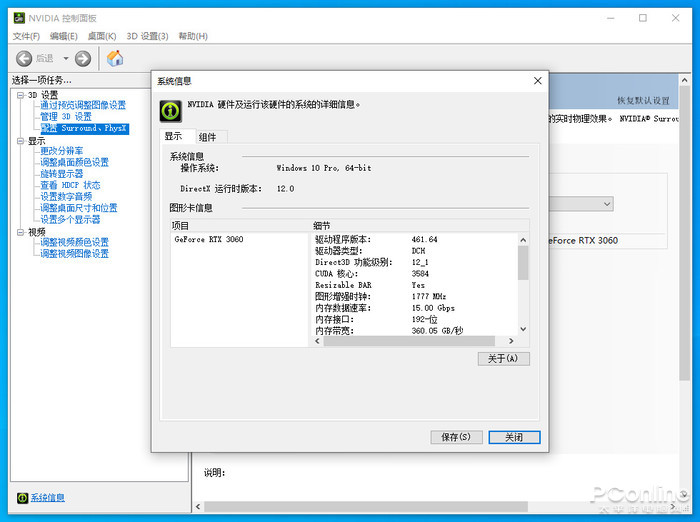
Task: Click the 内存接口 192-位 row
Action: (x=376, y=319)
